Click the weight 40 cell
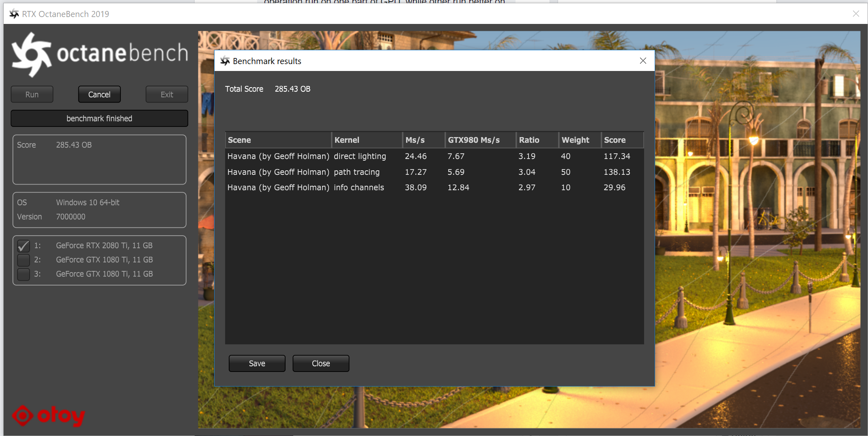This screenshot has width=868, height=436. 566,156
